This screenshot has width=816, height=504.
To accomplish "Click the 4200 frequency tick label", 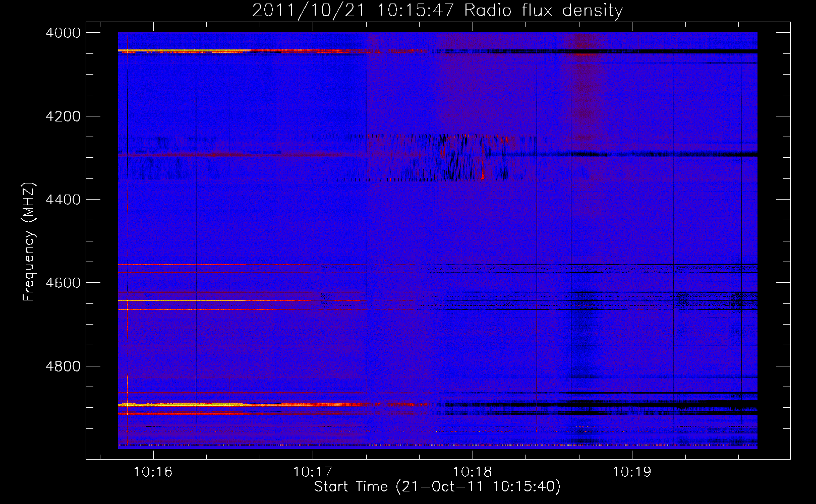I will 63,116.
